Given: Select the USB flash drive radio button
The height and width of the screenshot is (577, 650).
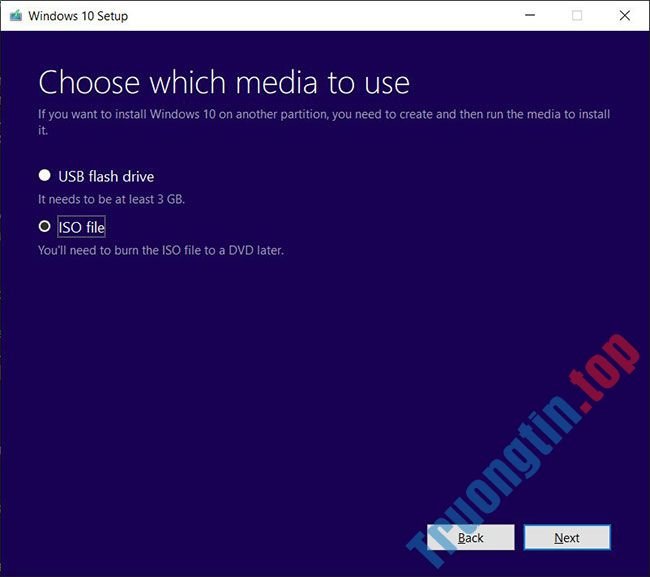Looking at the screenshot, I should pos(44,176).
